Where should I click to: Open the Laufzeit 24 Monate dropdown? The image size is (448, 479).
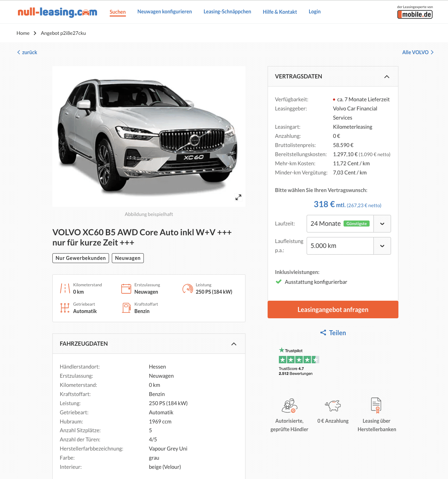[x=349, y=224]
